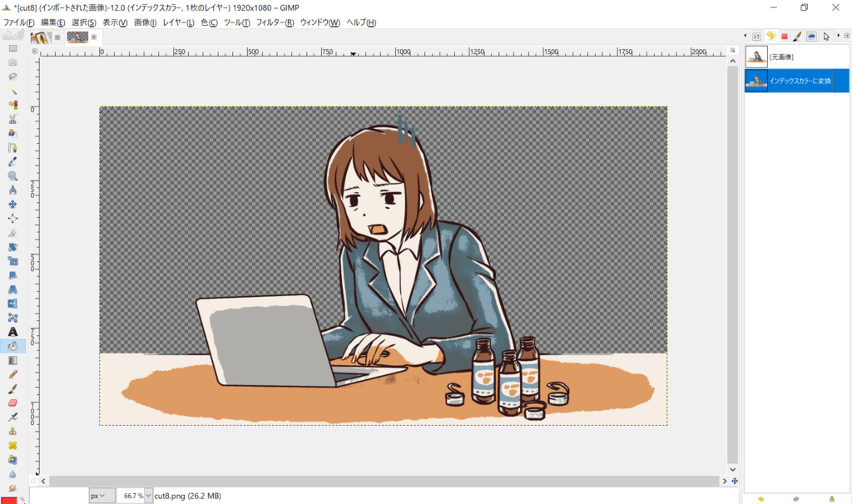Select the 元画像 undo history state
The image size is (852, 504).
tap(796, 57)
